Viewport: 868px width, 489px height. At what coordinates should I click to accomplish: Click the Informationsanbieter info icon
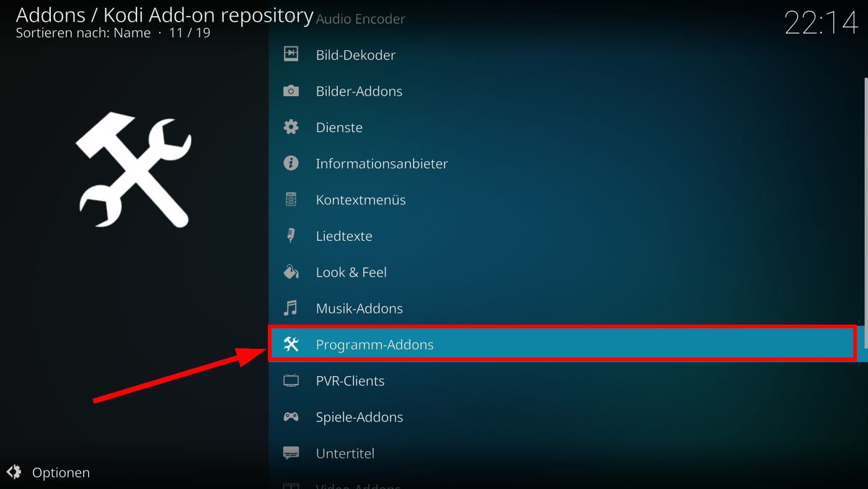pyautogui.click(x=291, y=163)
